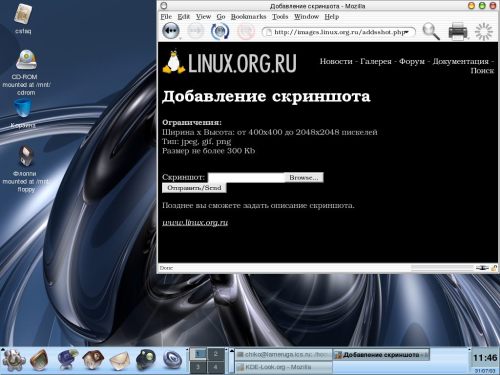The height and width of the screenshot is (375, 500).
Task: Click the Mozilla throbber spinner icon
Action: pyautogui.click(x=483, y=32)
